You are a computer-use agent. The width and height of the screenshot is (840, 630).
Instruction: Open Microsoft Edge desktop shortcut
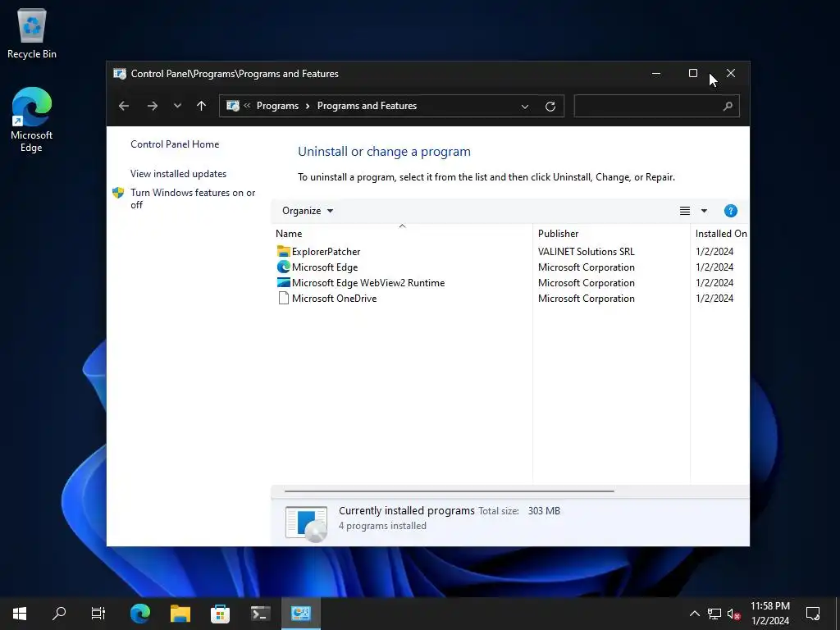coord(32,120)
